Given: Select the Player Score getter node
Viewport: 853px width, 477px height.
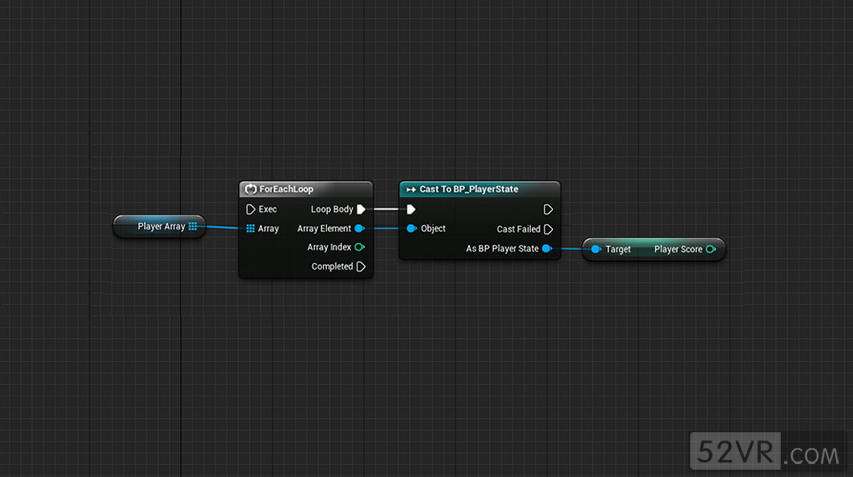Looking at the screenshot, I should (x=654, y=249).
